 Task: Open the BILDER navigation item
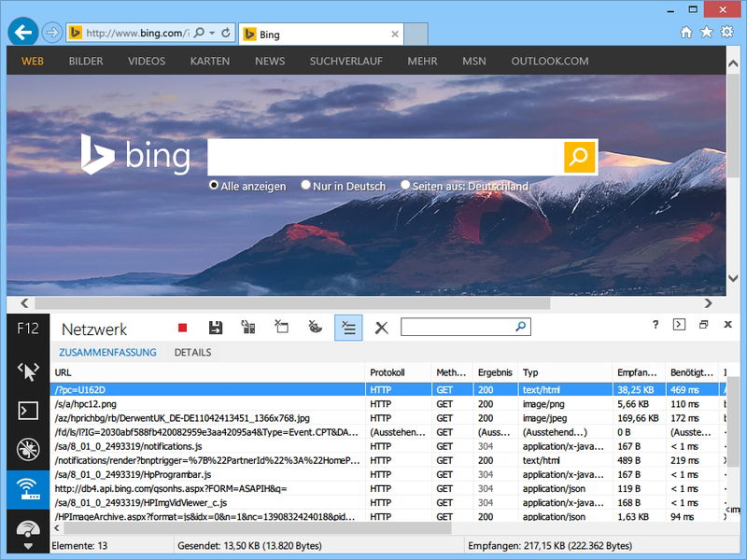[86, 61]
